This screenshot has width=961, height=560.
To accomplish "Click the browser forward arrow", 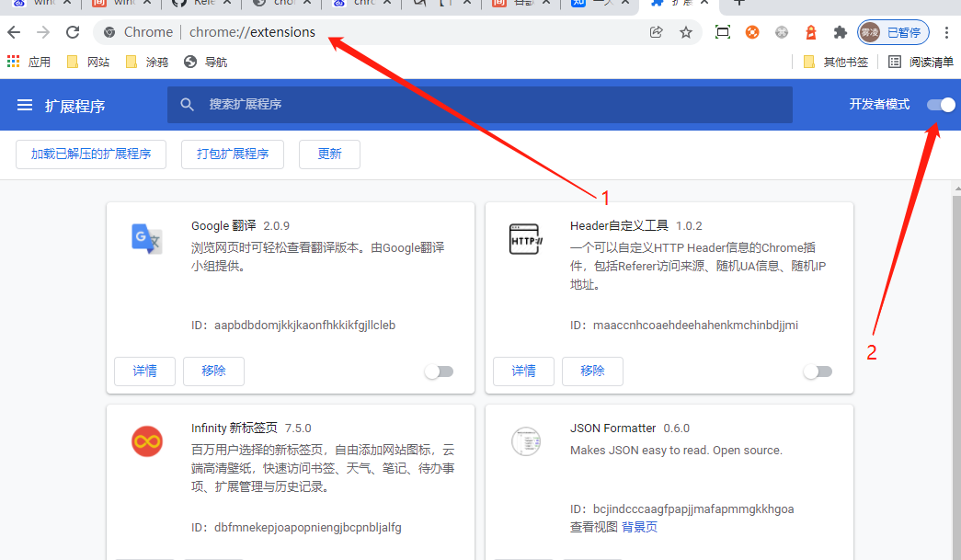I will (x=43, y=32).
